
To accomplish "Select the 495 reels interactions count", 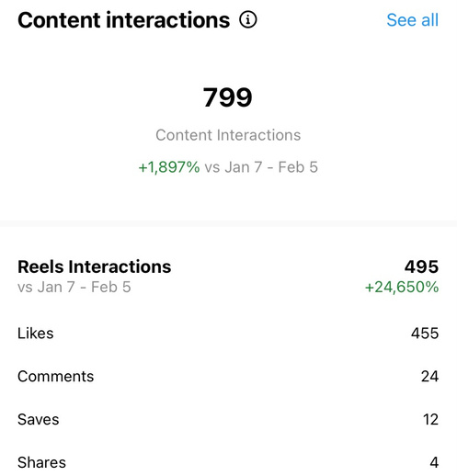I will [x=421, y=266].
